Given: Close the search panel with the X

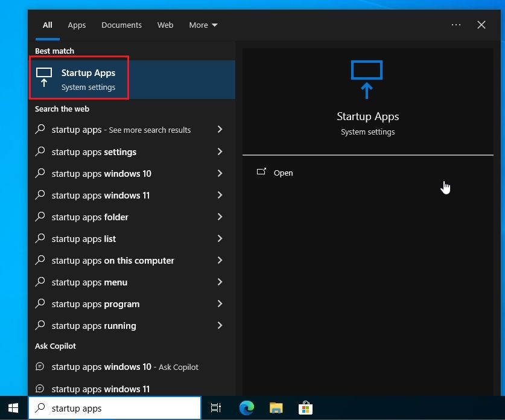Looking at the screenshot, I should (x=481, y=25).
